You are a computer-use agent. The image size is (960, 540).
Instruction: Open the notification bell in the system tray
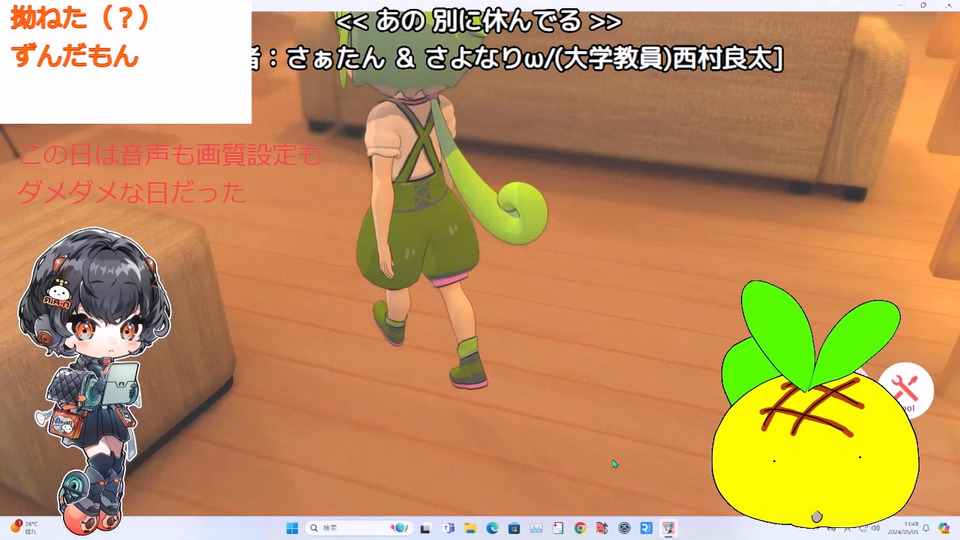click(926, 528)
